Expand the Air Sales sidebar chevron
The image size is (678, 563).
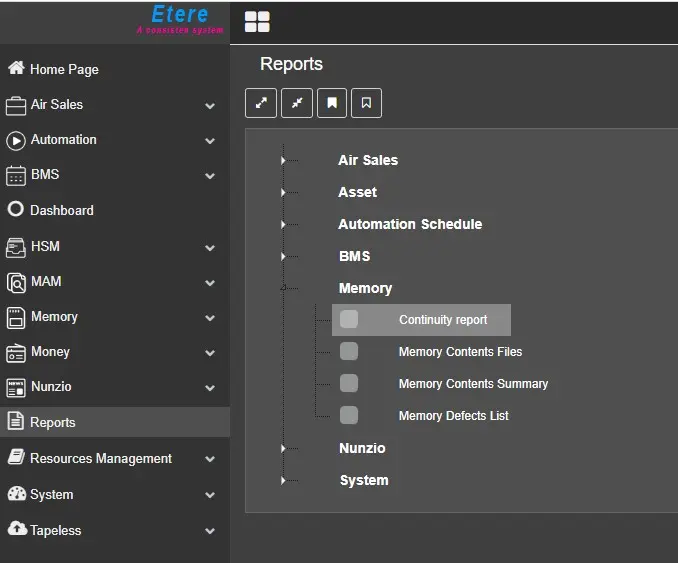click(210, 105)
